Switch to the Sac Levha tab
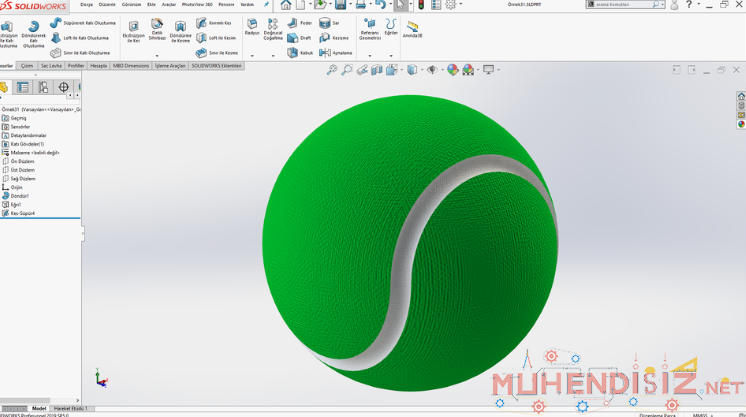 point(51,66)
